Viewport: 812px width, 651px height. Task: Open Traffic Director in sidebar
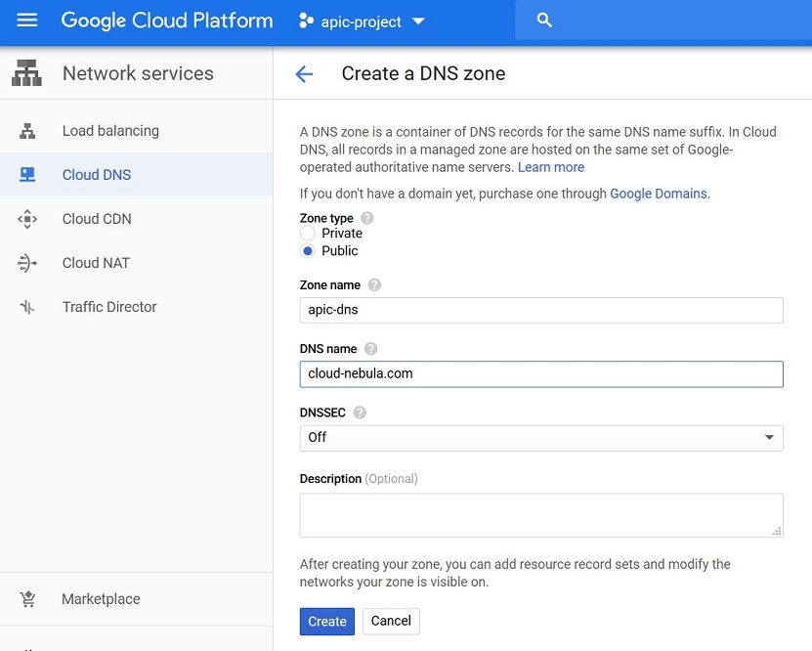tap(136, 307)
